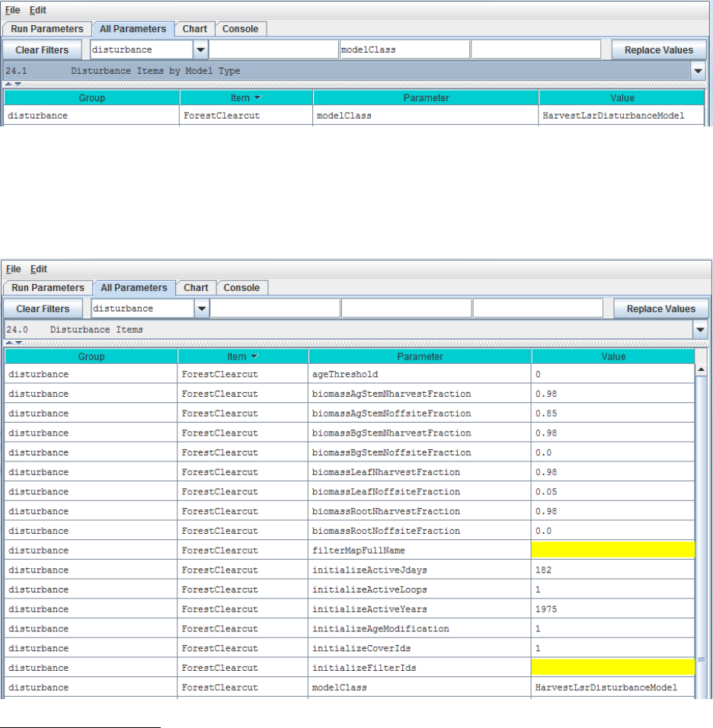Select value 182 for initializeActiveJdays
This screenshot has height=728, width=713.
(x=613, y=570)
